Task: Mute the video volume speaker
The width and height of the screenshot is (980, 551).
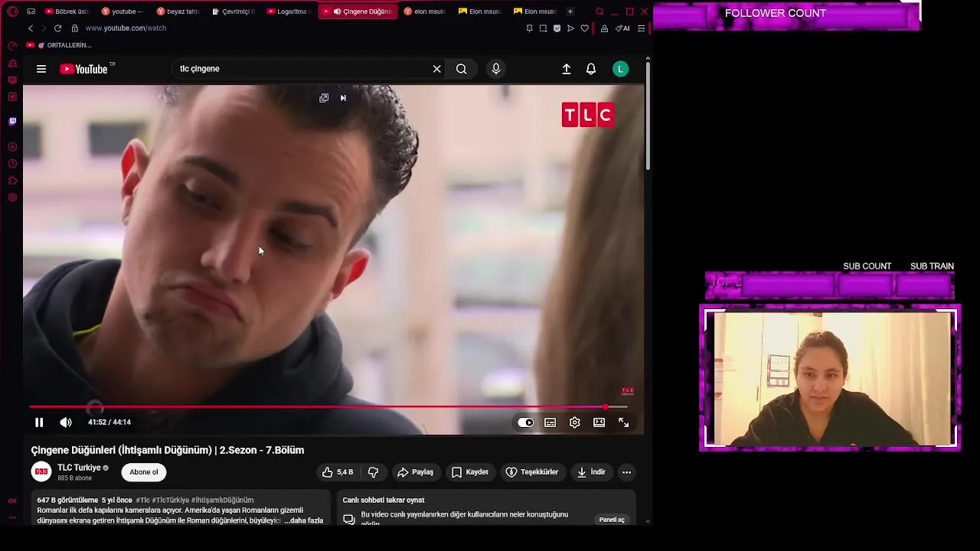Action: [x=66, y=422]
